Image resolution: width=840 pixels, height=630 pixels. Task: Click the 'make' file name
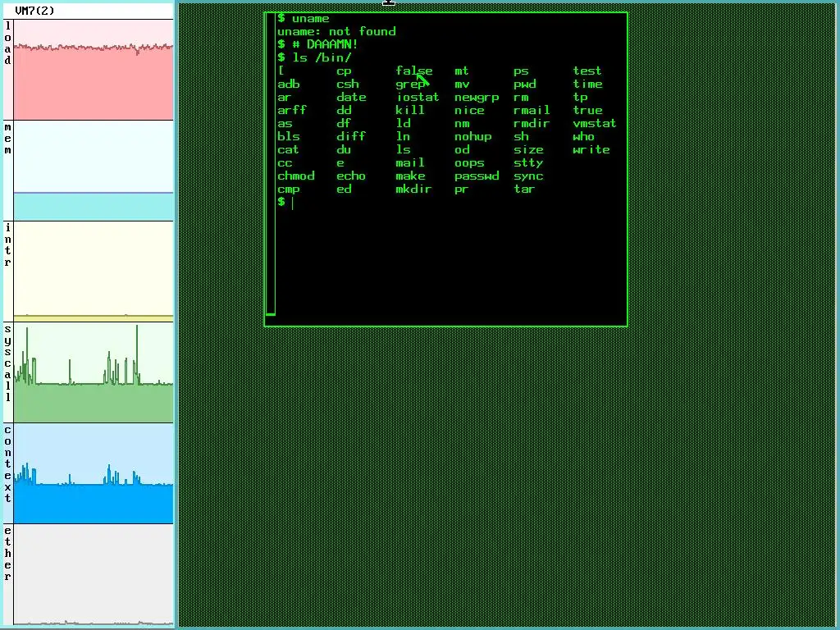[410, 176]
